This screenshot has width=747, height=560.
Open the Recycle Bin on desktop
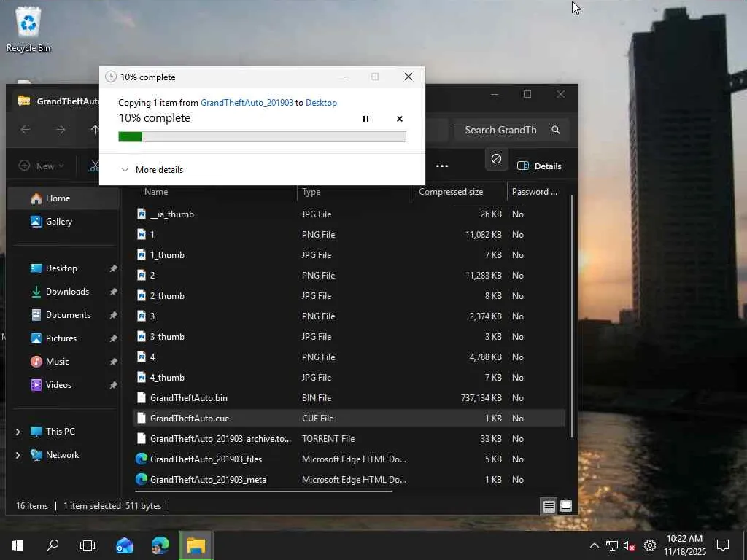(x=28, y=29)
